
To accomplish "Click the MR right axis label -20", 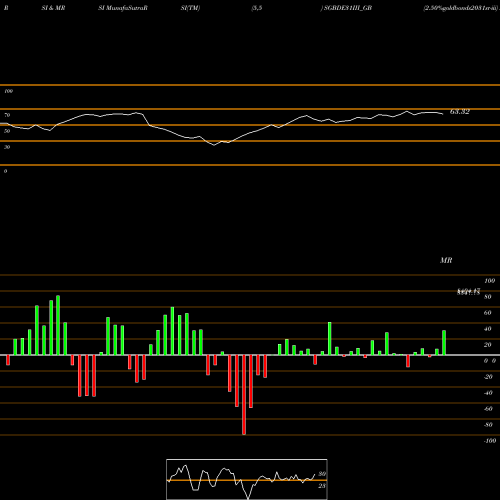I will [x=488, y=377].
